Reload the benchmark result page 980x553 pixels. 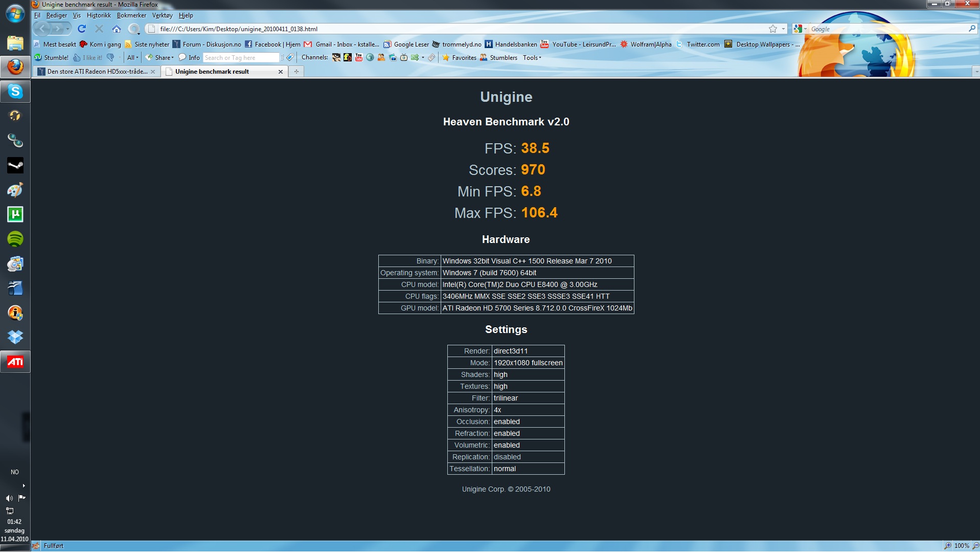82,29
